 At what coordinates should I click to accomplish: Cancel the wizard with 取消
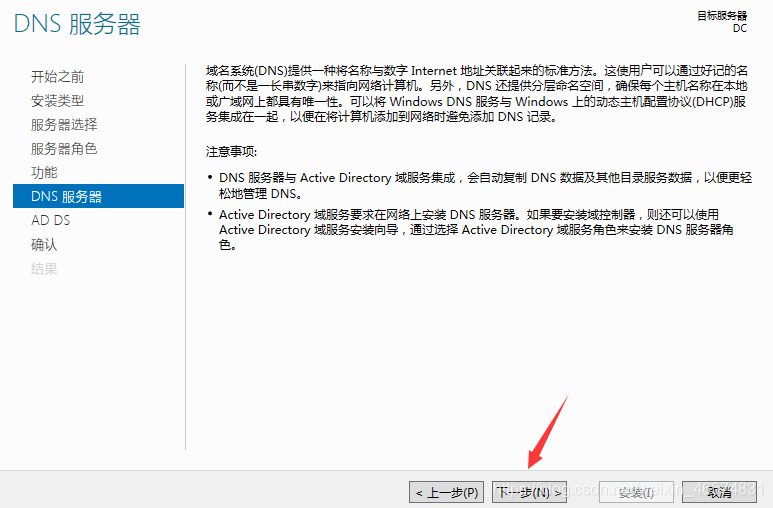click(x=719, y=492)
